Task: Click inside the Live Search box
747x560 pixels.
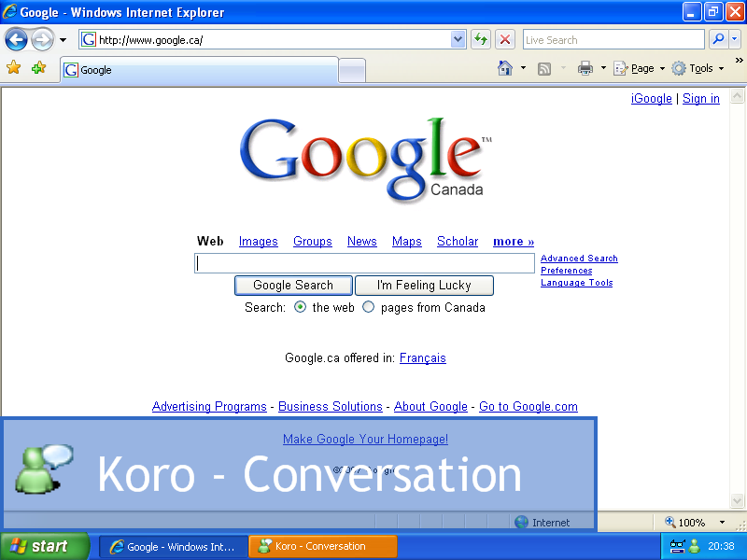Action: pos(613,39)
